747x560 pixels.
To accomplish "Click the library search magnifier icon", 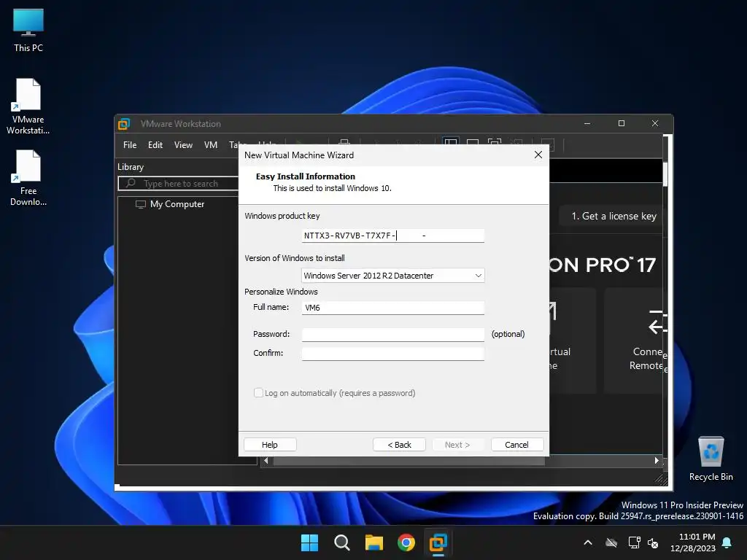I will click(x=131, y=183).
